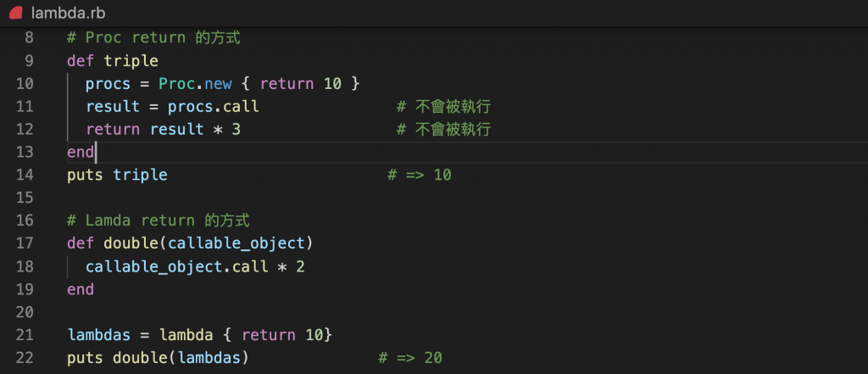Click 'callable_object.call * 2' on line 18
868x374 pixels.
pos(195,266)
